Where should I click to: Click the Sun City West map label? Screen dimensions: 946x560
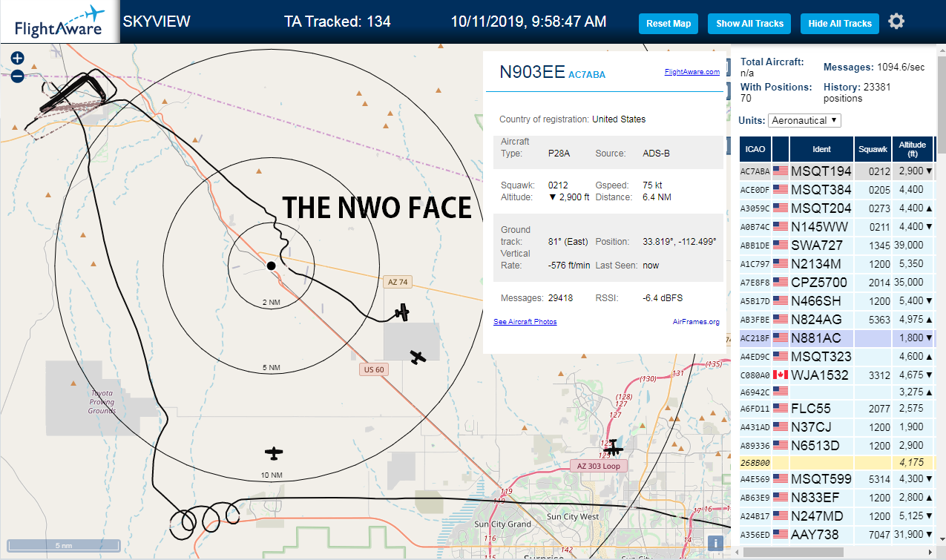coord(572,516)
